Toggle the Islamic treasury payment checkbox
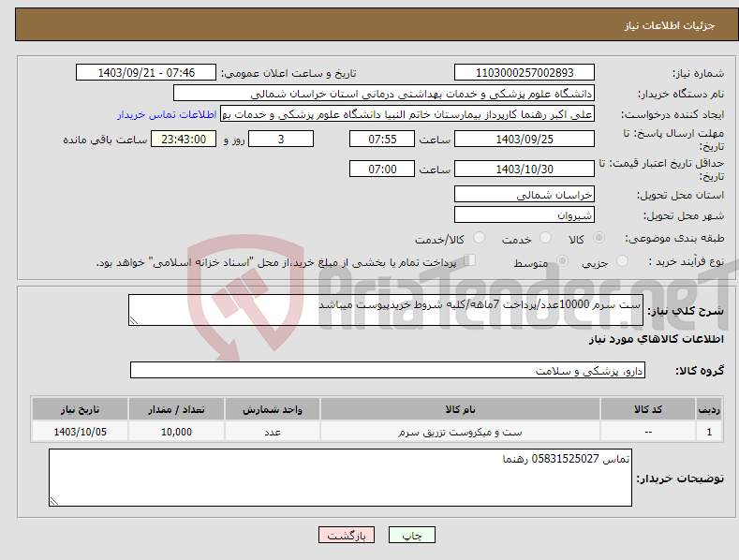Viewport: 739px width, 560px height. [470, 260]
